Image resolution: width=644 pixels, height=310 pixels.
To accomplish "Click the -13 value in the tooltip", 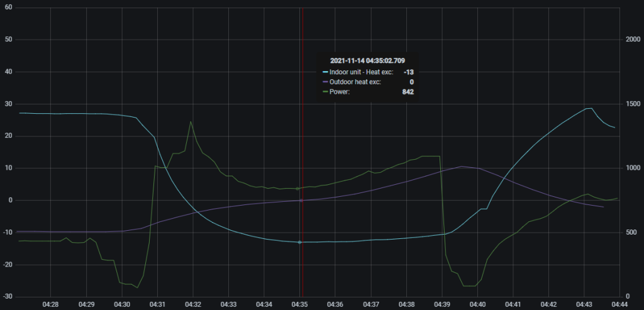I will coord(408,72).
